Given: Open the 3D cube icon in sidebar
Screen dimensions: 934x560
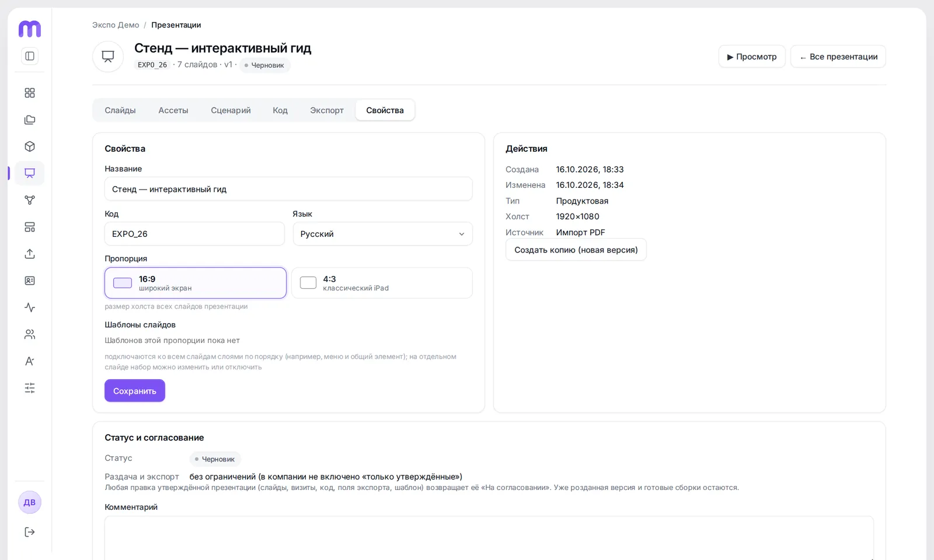Looking at the screenshot, I should click(x=30, y=146).
